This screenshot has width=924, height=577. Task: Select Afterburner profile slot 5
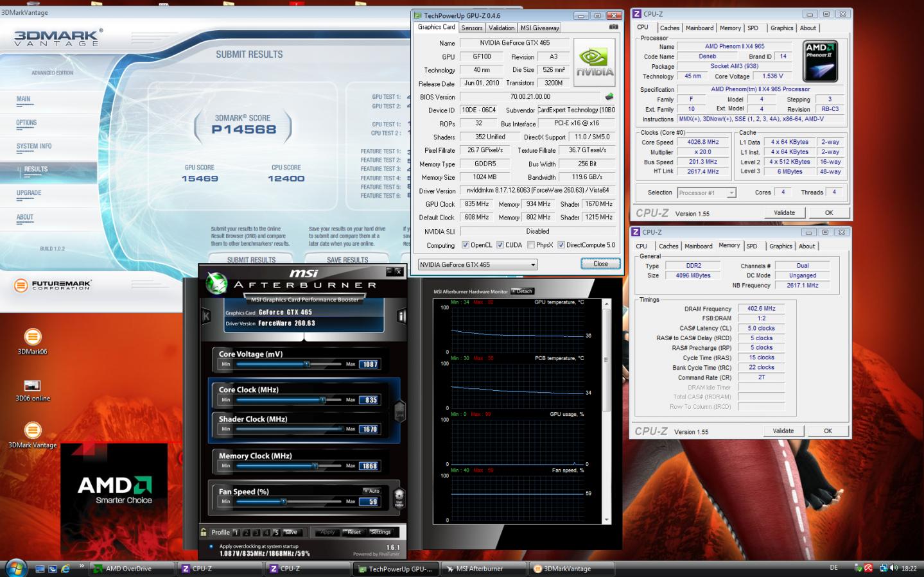coord(276,532)
